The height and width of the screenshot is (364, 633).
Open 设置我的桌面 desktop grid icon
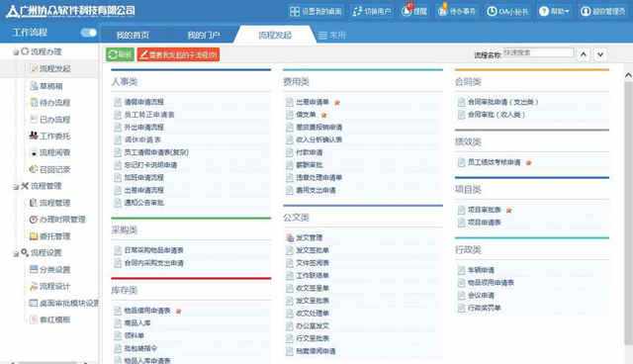(295, 11)
